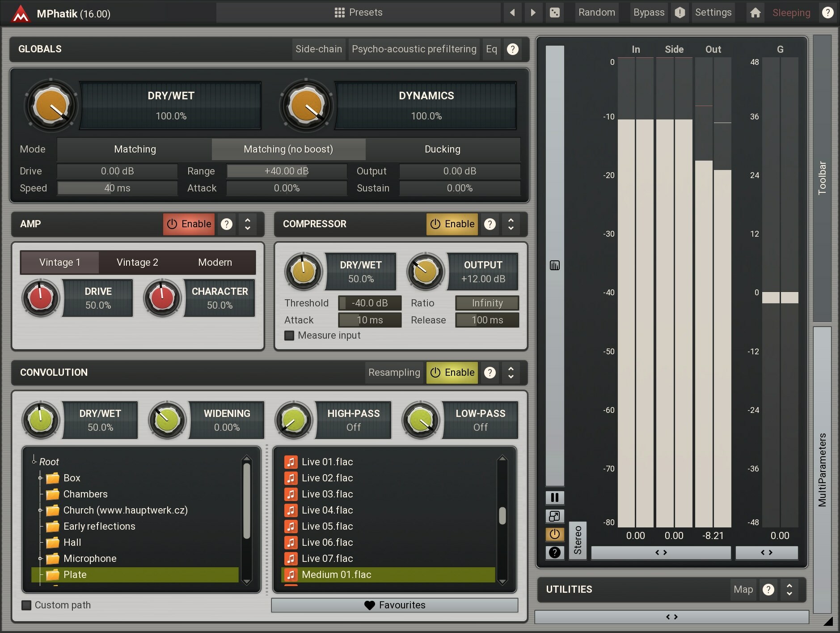Open the notifications exclamation icon
Screen dimensions: 840x633
680,12
